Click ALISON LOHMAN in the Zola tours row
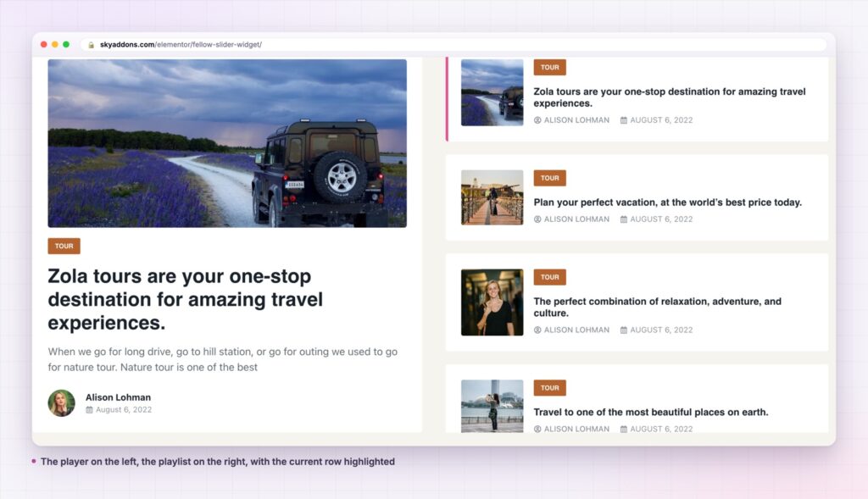The width and height of the screenshot is (868, 499). (x=576, y=120)
